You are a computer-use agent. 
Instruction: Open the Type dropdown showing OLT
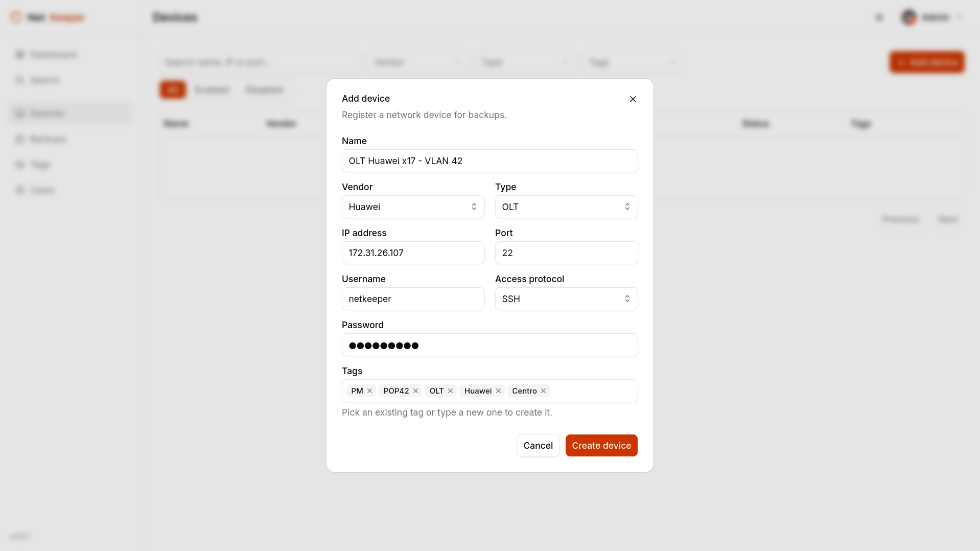(x=566, y=207)
